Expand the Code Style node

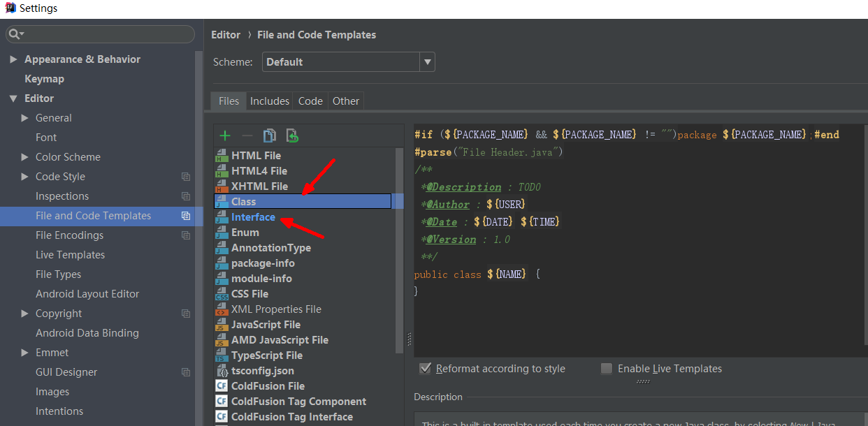[25, 177]
